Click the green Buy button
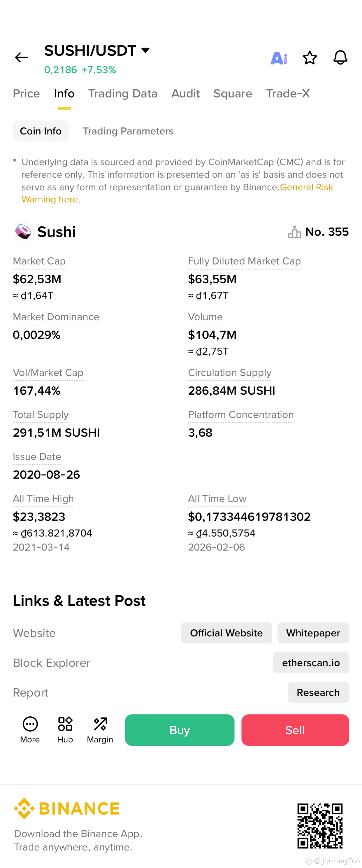This screenshot has width=362, height=868. 180,730
